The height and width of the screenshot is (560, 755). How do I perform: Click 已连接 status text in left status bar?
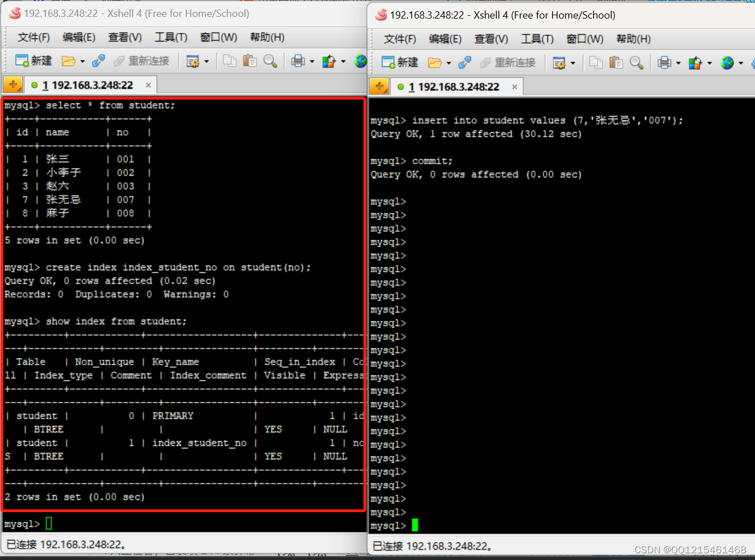66,544
